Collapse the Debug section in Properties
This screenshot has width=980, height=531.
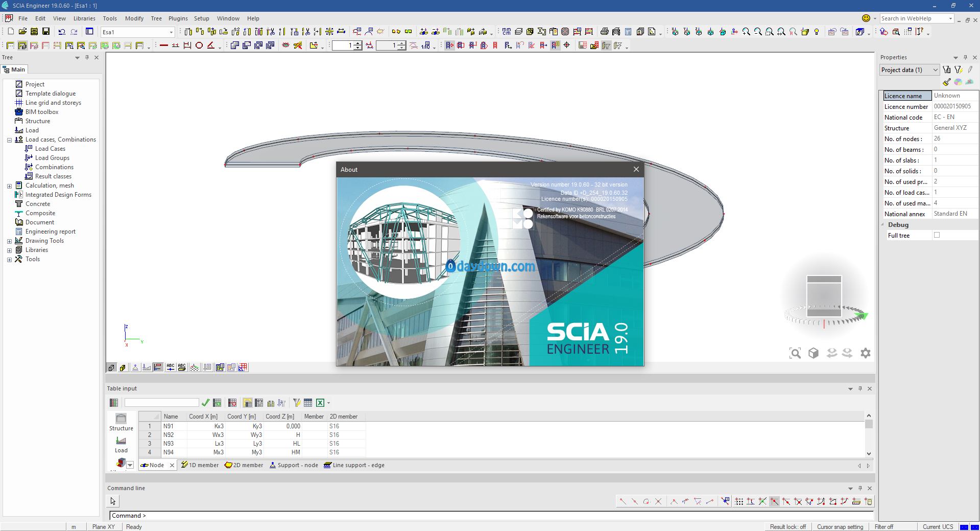[x=882, y=225]
